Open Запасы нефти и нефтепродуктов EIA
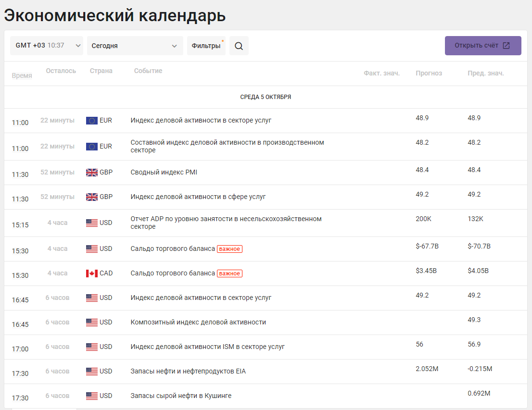 tap(188, 372)
